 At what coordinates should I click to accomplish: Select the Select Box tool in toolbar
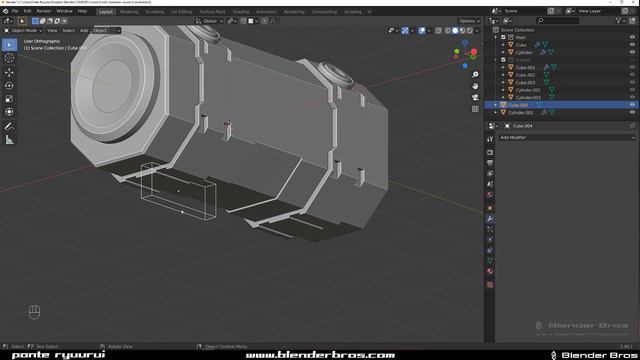click(9, 44)
